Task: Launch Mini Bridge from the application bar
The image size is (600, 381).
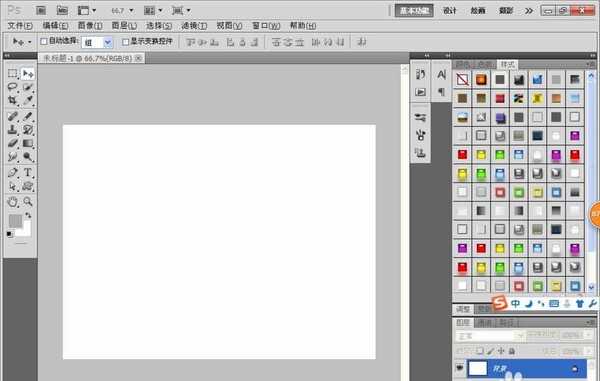Action: 62,10
